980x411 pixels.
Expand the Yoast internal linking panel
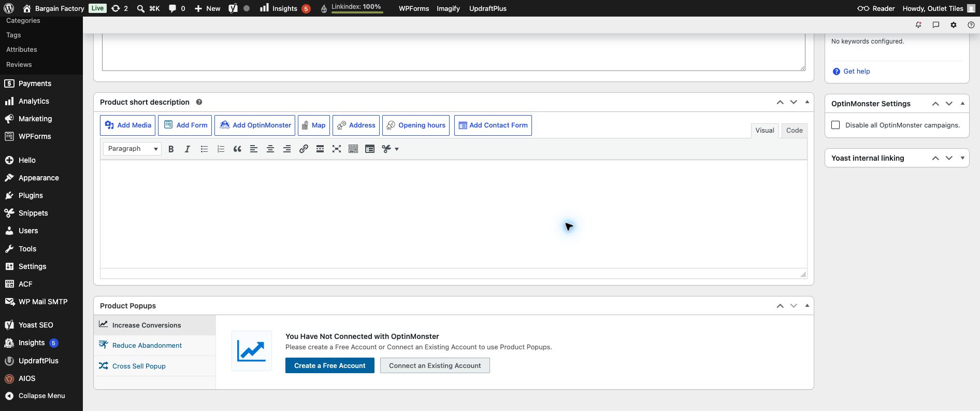(962, 158)
